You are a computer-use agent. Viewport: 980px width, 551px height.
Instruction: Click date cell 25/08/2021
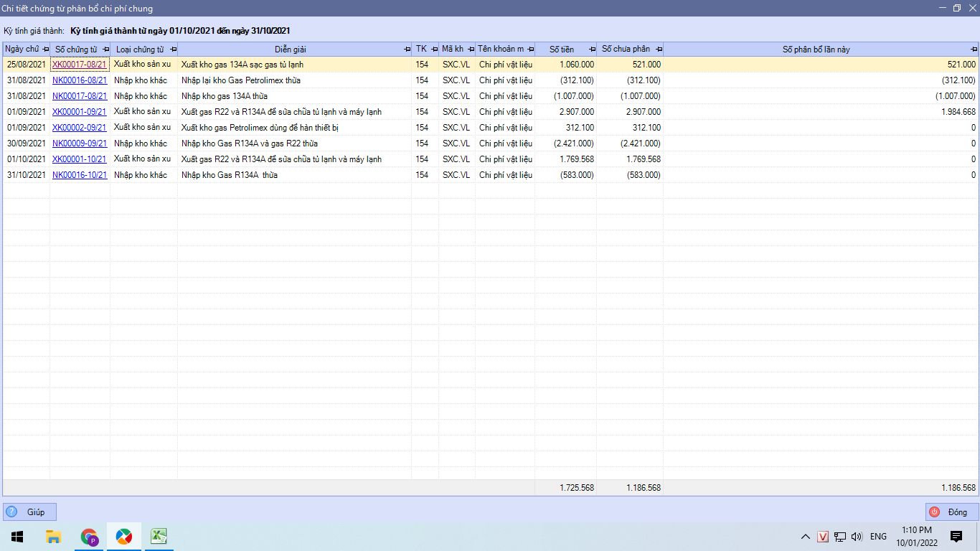click(27, 65)
